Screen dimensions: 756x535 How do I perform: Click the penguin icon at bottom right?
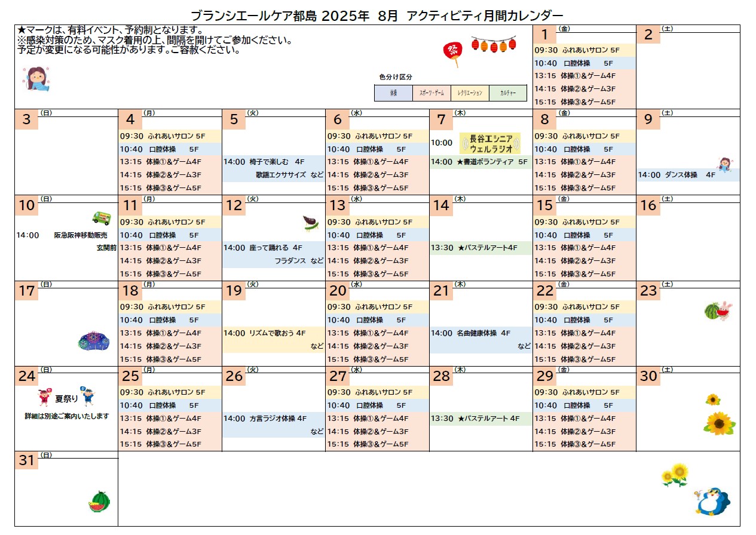click(x=712, y=500)
